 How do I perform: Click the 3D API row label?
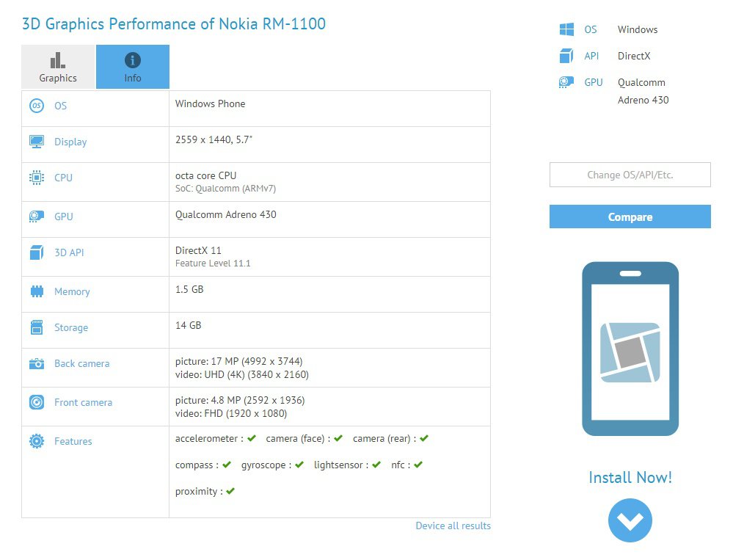(69, 252)
